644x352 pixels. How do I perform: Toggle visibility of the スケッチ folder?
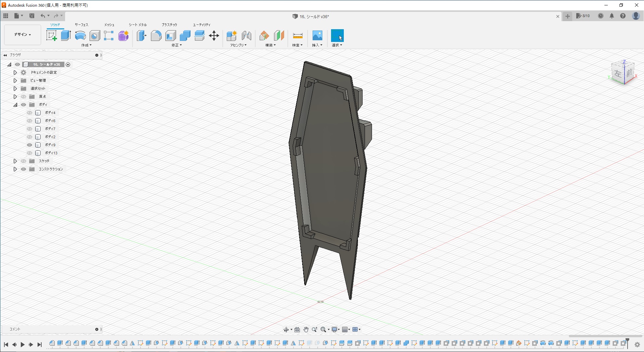pyautogui.click(x=23, y=161)
